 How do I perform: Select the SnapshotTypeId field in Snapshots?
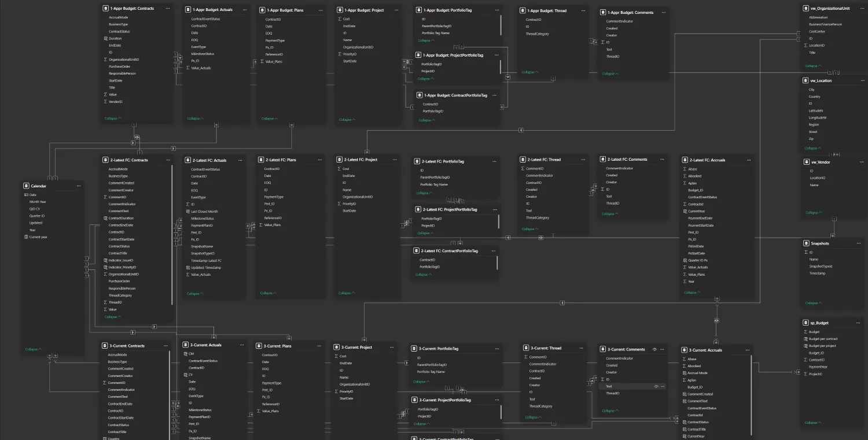click(821, 266)
